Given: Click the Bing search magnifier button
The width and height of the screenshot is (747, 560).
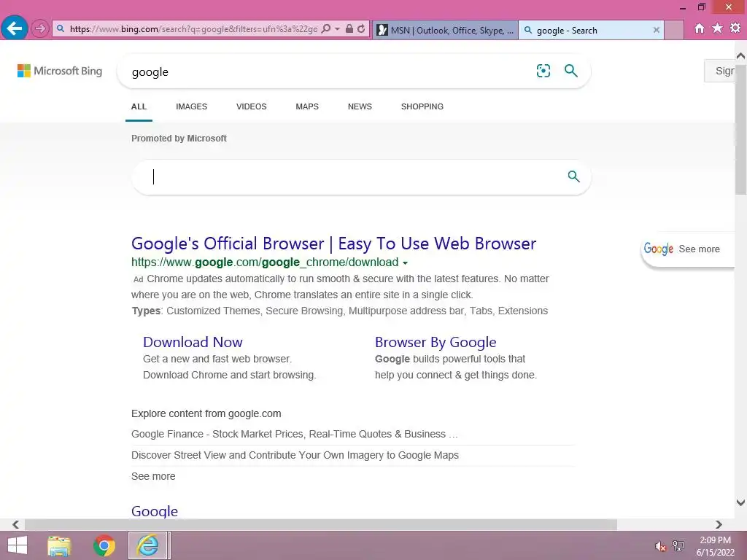Looking at the screenshot, I should point(570,71).
